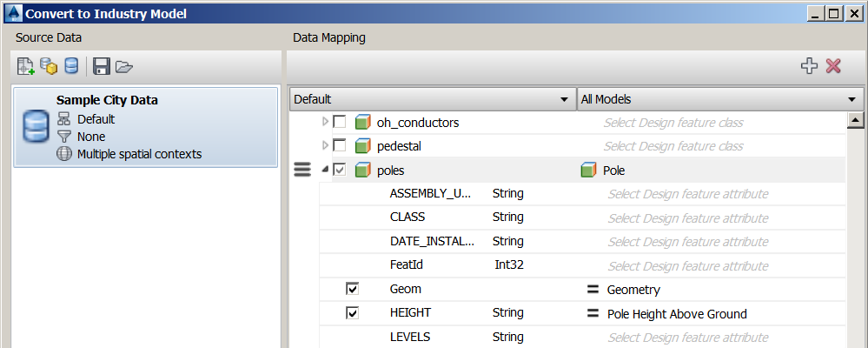Click the blue database connection toolbar icon
Screen dimensions: 868x348
(x=71, y=66)
